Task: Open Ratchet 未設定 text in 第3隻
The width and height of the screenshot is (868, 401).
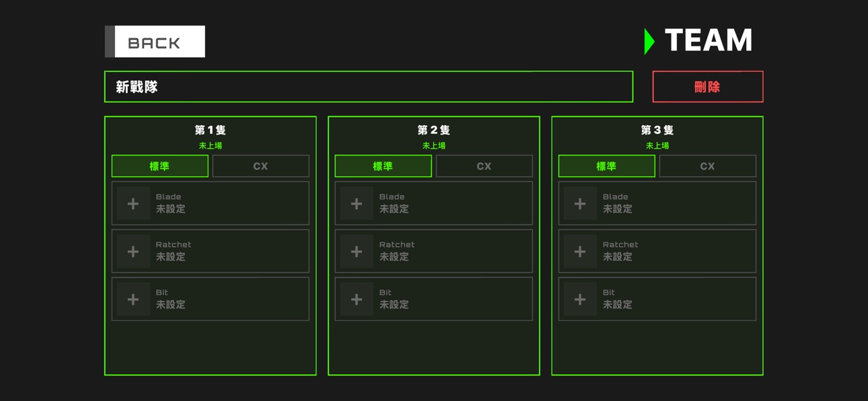Action: (618, 257)
